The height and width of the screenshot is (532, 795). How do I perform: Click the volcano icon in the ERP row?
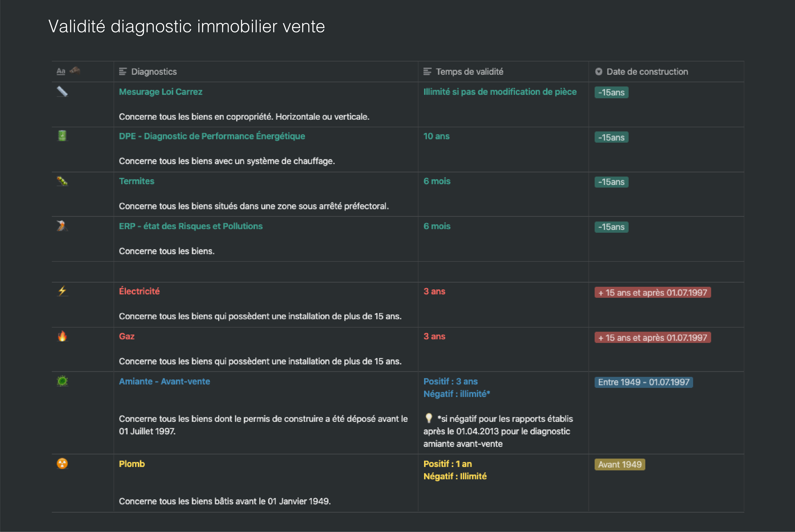click(62, 226)
